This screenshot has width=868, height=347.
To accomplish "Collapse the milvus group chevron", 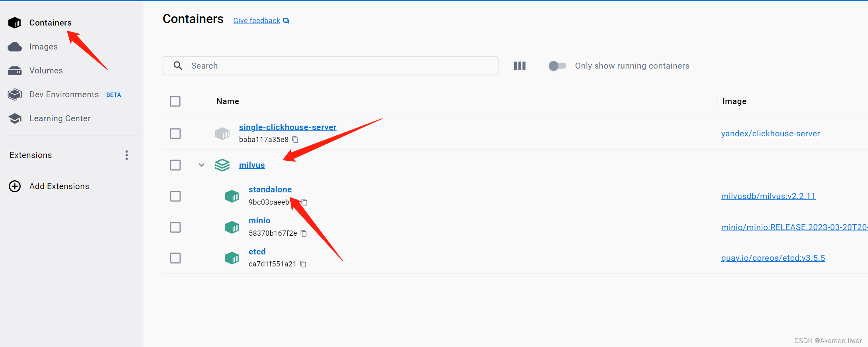I will tap(202, 165).
